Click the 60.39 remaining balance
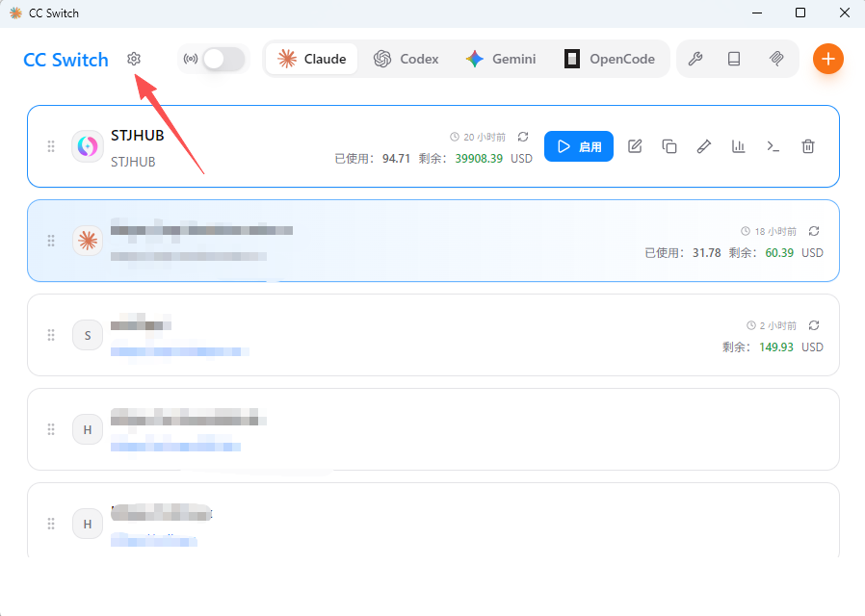 779,253
